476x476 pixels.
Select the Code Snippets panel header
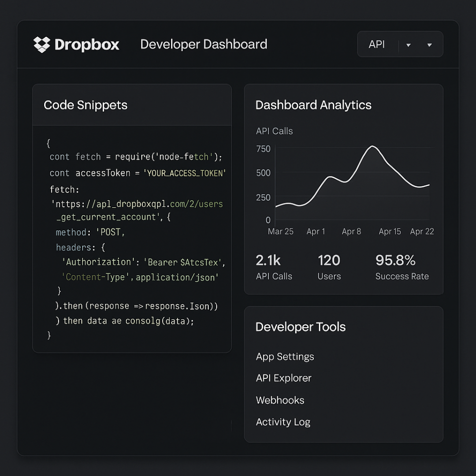click(x=85, y=105)
